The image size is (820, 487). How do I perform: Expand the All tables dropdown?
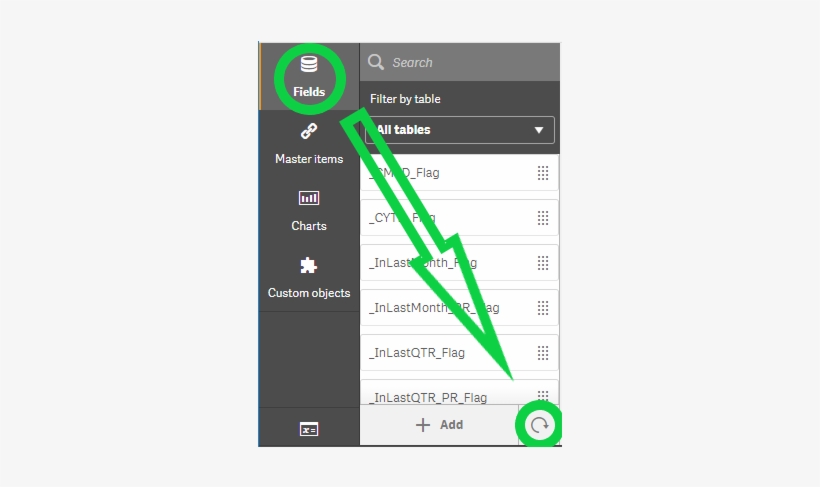click(x=460, y=130)
